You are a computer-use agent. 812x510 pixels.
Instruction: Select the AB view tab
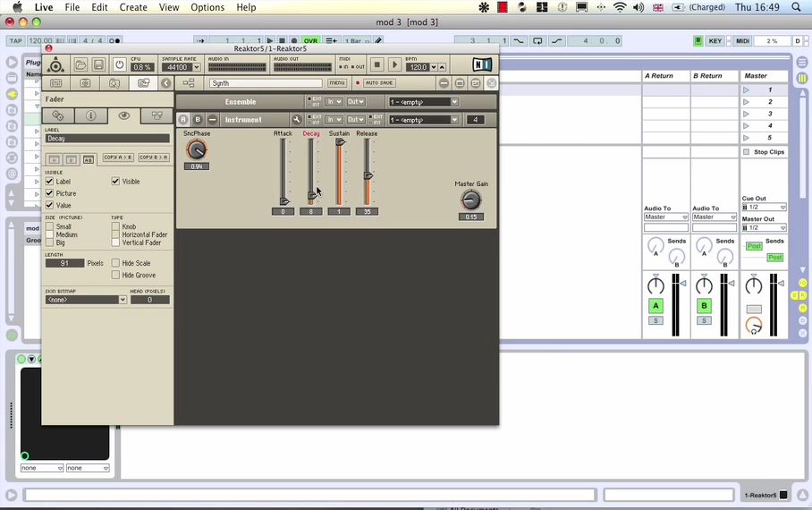pos(89,159)
